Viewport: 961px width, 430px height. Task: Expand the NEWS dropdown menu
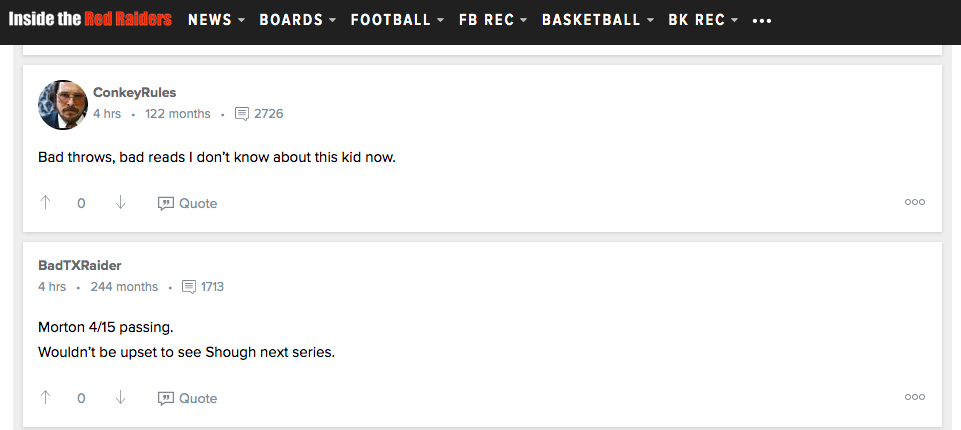[x=216, y=20]
